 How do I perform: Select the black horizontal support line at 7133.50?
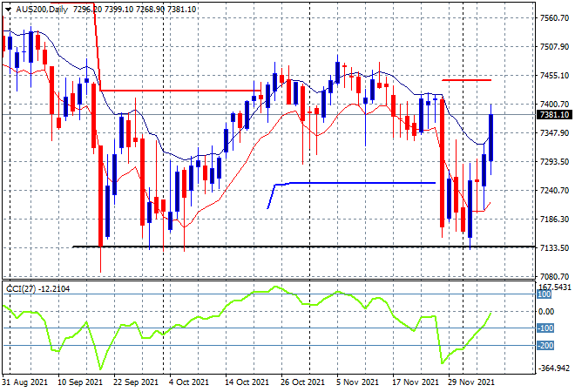pyautogui.click(x=304, y=247)
